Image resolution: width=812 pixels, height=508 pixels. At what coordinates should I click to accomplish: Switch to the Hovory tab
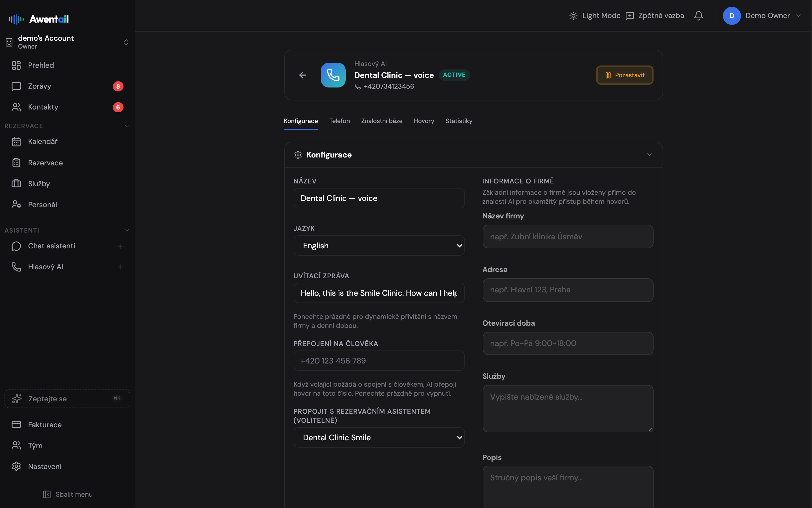click(x=424, y=121)
